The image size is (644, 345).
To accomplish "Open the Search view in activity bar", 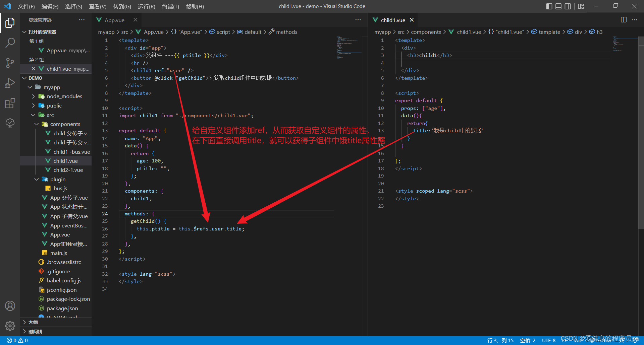I will point(10,43).
